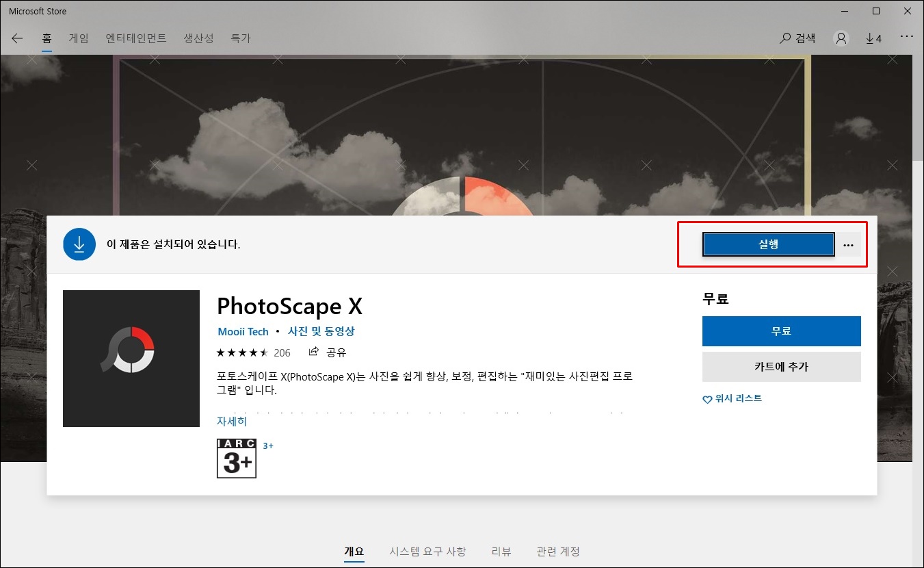
Task: Open more options next to 실행
Action: click(x=849, y=245)
